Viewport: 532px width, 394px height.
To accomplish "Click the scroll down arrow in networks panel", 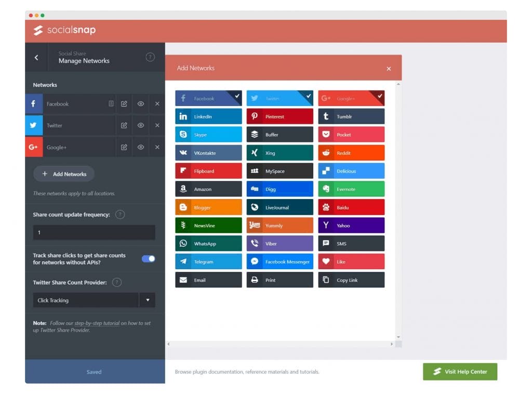I will 398,337.
